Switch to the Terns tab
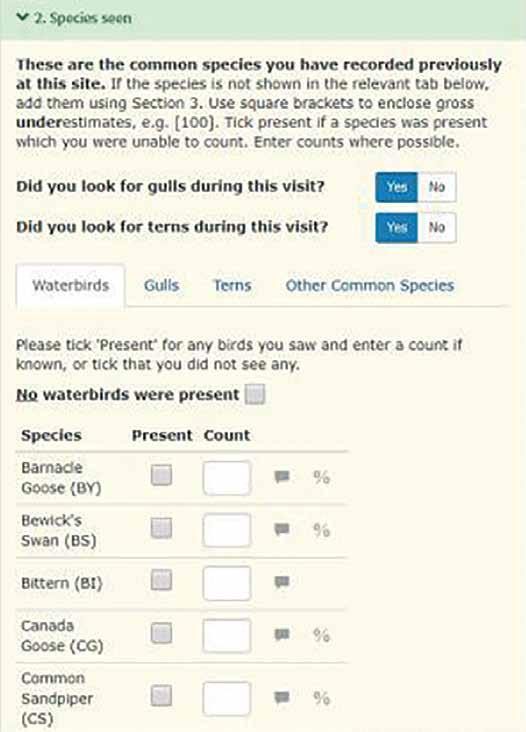Image resolution: width=526 pixels, height=732 pixels. [x=232, y=285]
